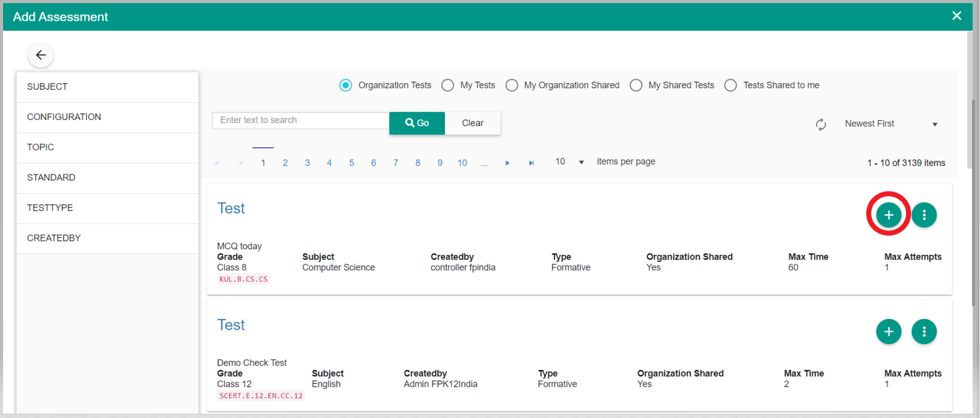This screenshot has height=418, width=980.
Task: Open more options for Demo Check Test
Action: 924,332
